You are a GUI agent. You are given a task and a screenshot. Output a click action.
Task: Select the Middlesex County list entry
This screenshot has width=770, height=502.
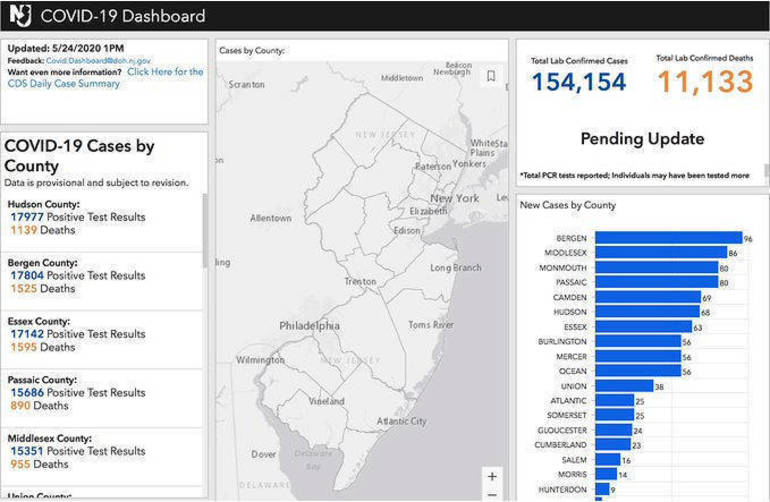pos(77,451)
